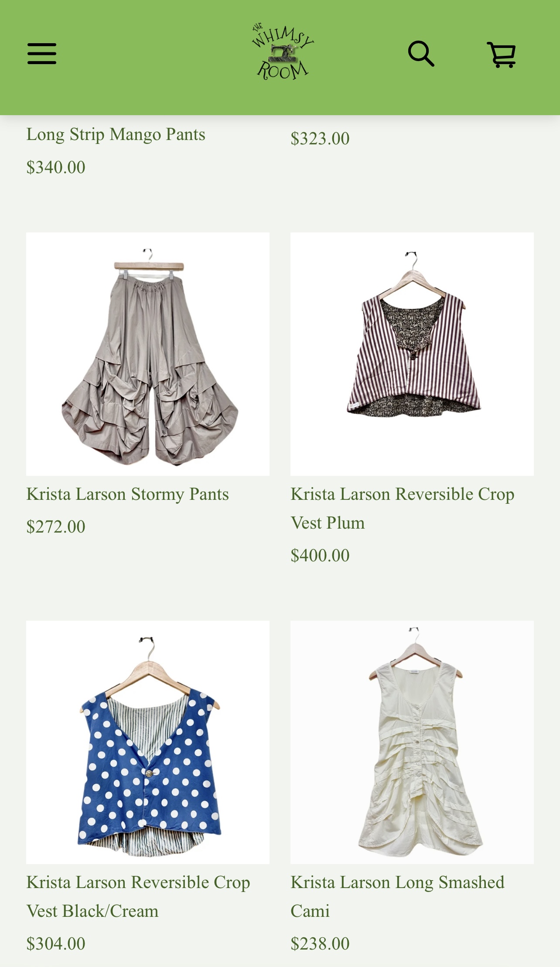Open the hamburger navigation menu
The image size is (560, 967).
[x=42, y=54]
